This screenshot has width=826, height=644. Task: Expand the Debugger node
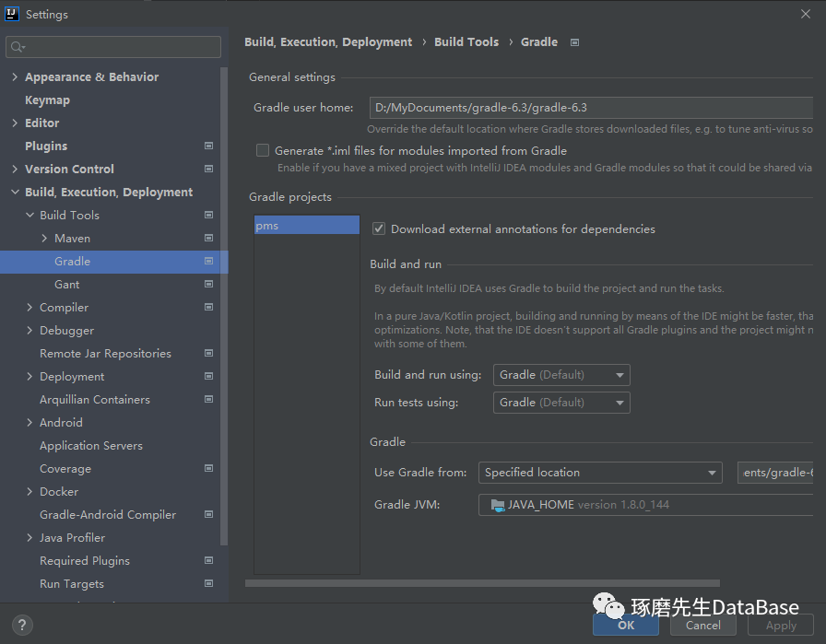coord(29,330)
